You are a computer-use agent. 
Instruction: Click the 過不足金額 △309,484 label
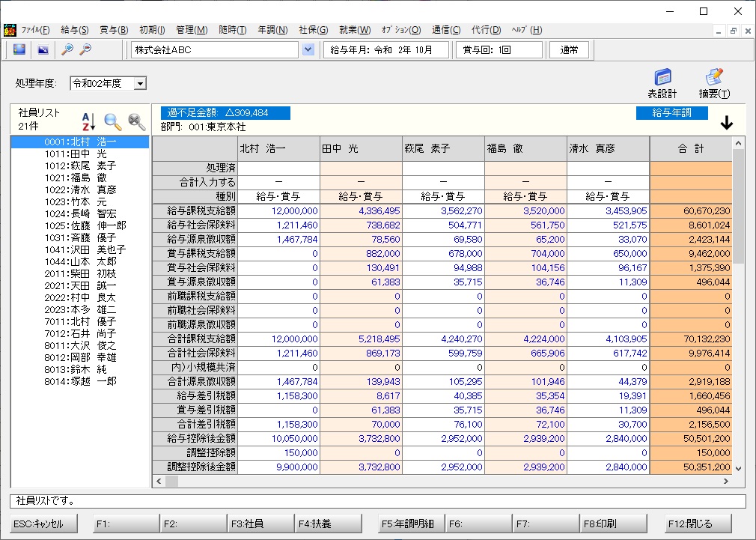tap(225, 113)
